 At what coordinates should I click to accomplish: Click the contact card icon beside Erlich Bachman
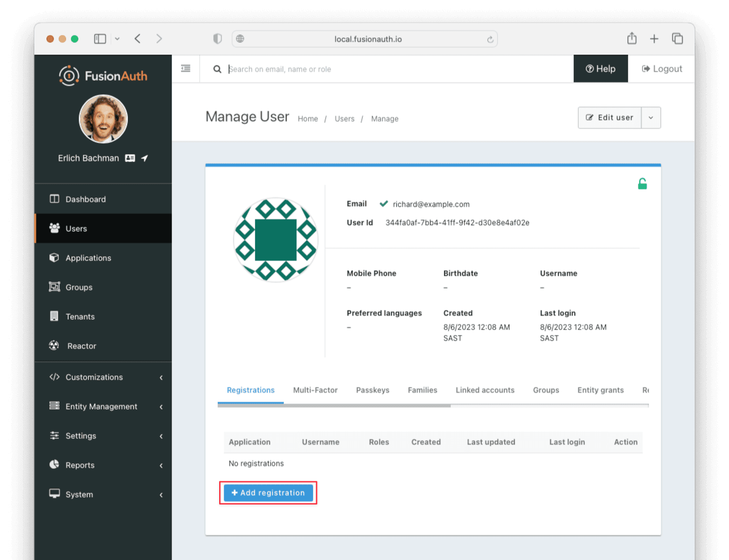[x=130, y=158]
